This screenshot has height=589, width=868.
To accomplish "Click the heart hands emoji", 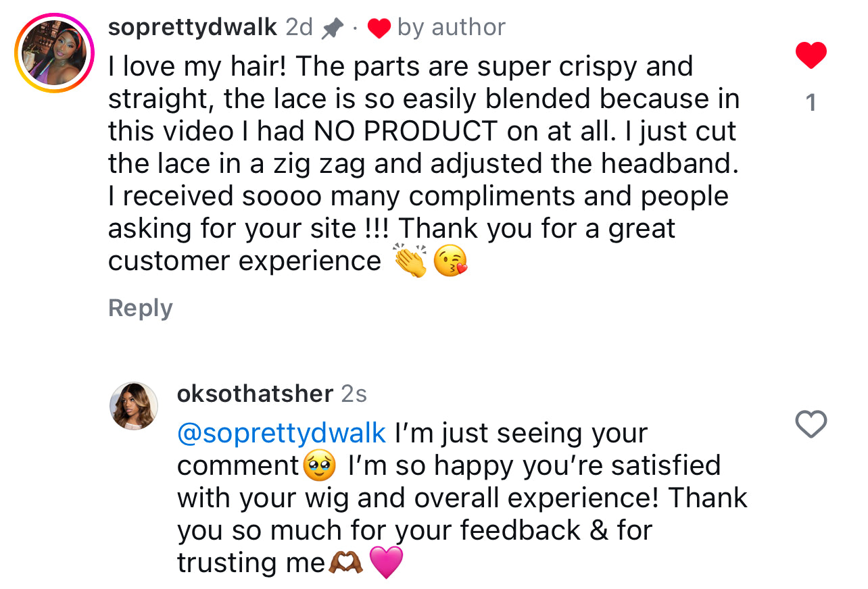I will 345,563.
